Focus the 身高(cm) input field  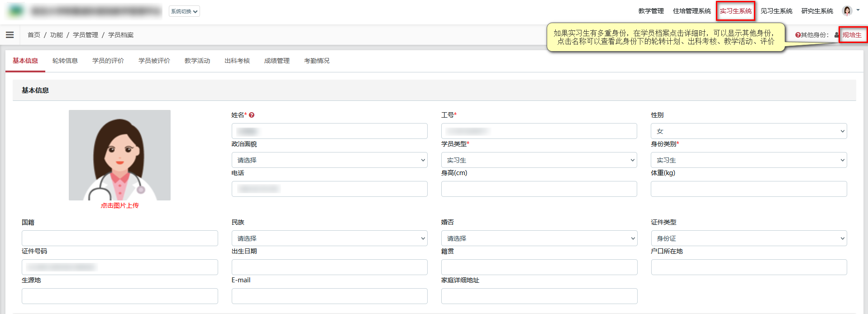point(539,189)
